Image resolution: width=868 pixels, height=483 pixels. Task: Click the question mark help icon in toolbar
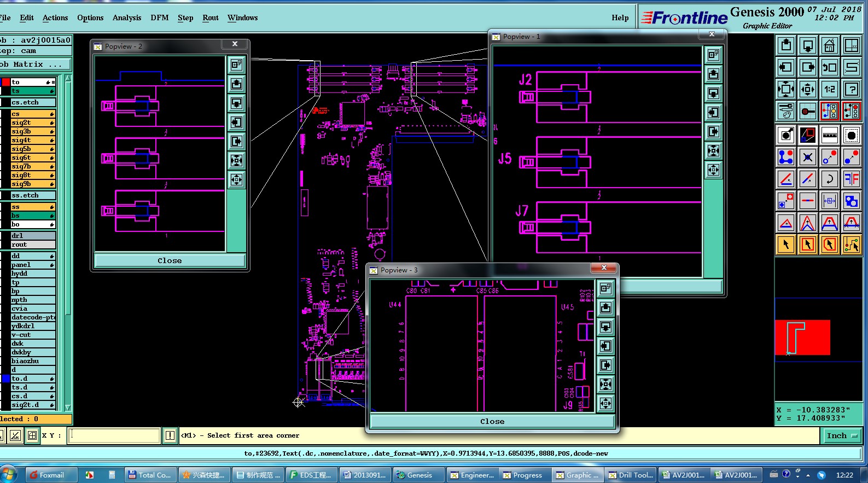pyautogui.click(x=852, y=89)
